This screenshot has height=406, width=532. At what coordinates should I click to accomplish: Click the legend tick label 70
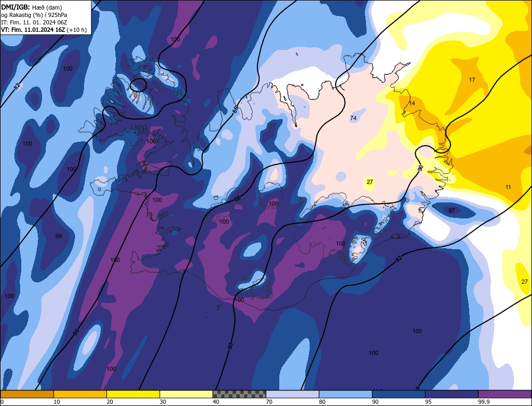(x=269, y=402)
